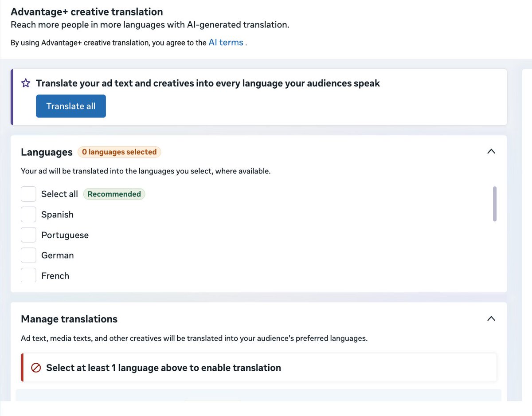532x416 pixels.
Task: Tick the Portuguese checkbox
Action: point(28,235)
